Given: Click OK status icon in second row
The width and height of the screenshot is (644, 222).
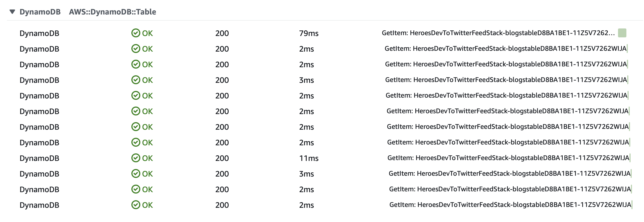Looking at the screenshot, I should (x=136, y=49).
